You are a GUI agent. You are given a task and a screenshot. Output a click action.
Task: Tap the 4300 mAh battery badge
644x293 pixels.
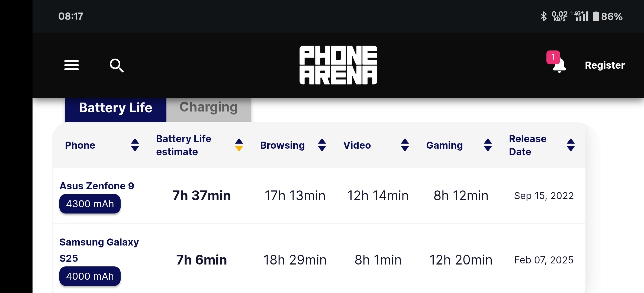(90, 204)
